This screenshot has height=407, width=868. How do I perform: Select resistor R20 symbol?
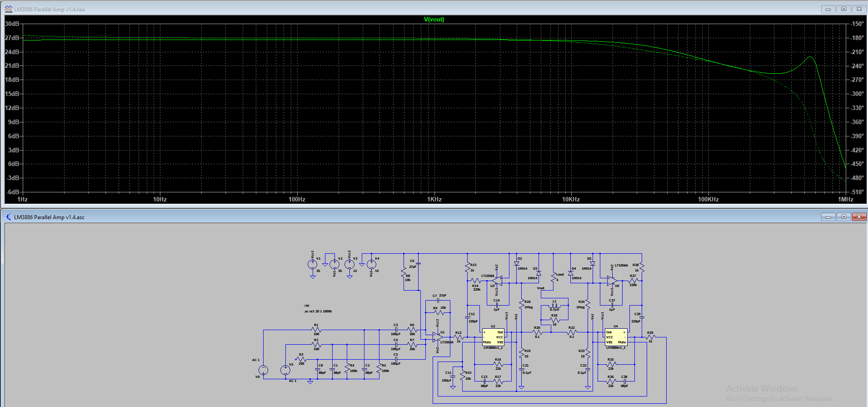tap(537, 332)
